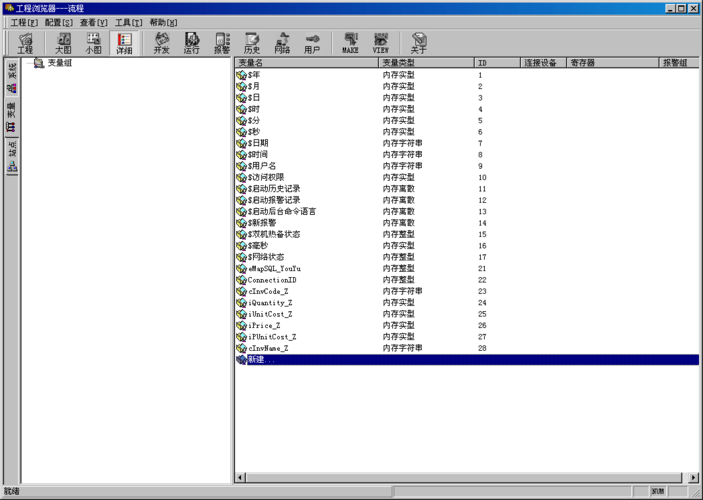This screenshot has height=500, width=703.
Task: Click the 历史 history toolbar icon
Action: (x=252, y=42)
